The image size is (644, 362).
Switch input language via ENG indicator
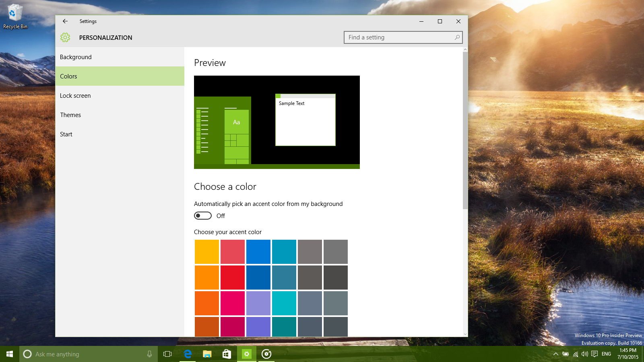tap(606, 354)
